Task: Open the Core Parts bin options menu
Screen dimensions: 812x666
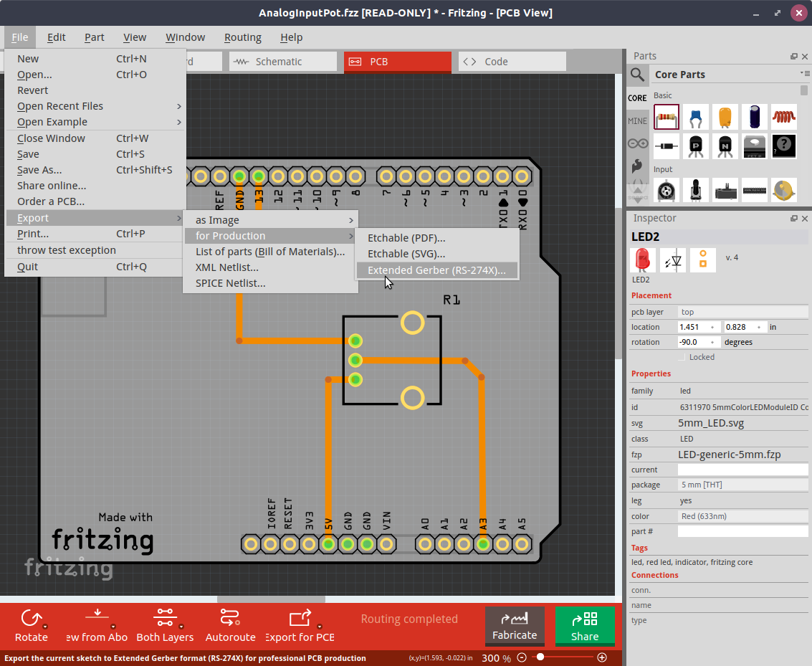Action: click(806, 74)
